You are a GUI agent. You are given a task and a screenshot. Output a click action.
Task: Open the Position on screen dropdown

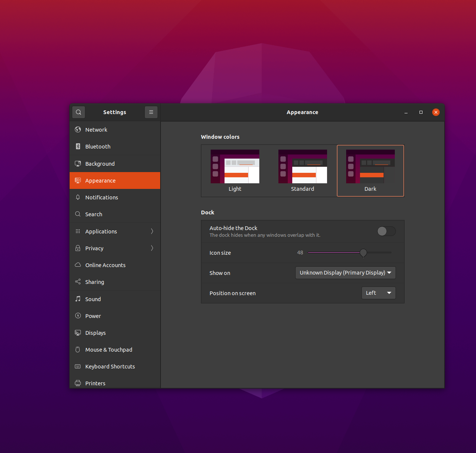coord(378,293)
